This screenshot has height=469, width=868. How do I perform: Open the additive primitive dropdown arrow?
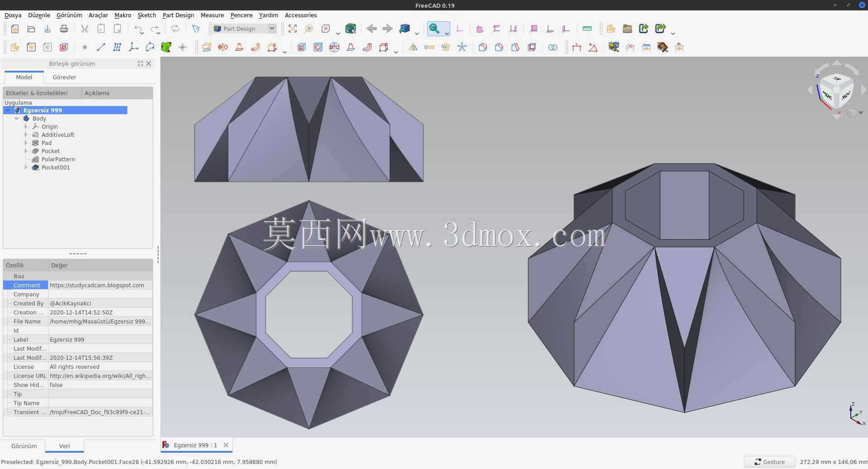(x=285, y=52)
